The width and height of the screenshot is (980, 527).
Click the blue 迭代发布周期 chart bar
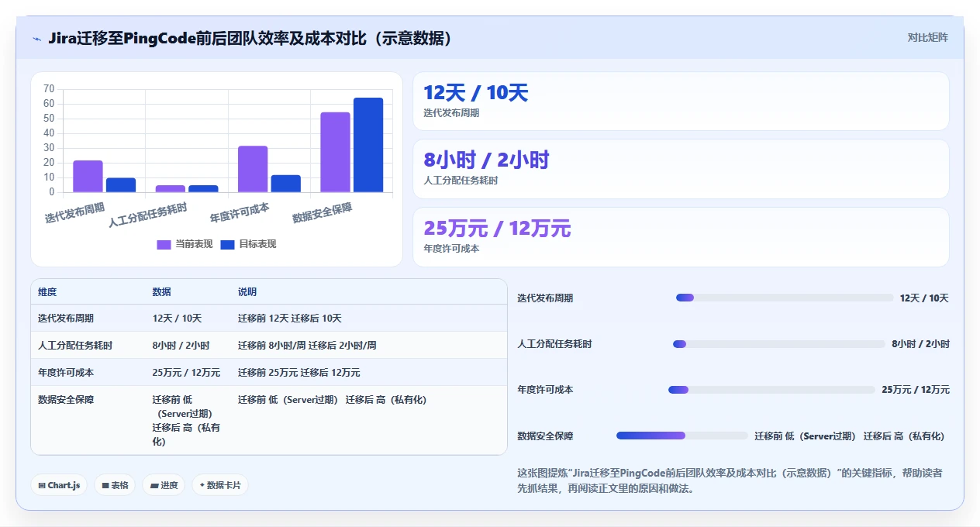[121, 185]
